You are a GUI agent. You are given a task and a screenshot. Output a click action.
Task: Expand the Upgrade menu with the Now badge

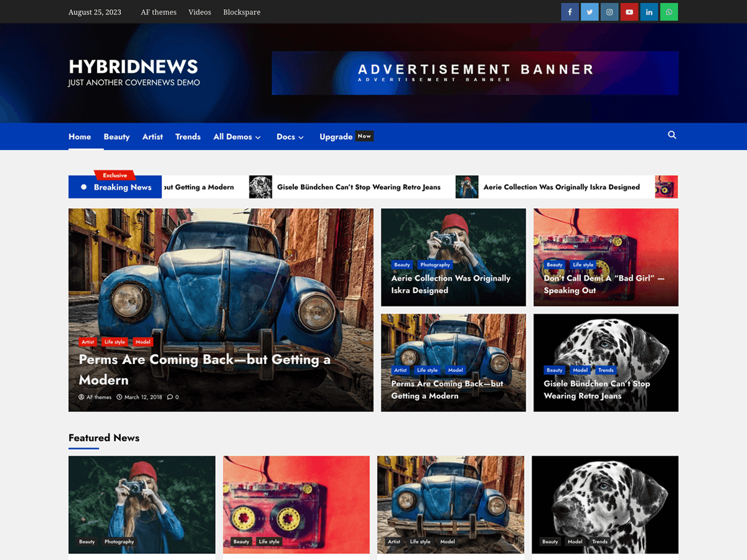pos(336,136)
